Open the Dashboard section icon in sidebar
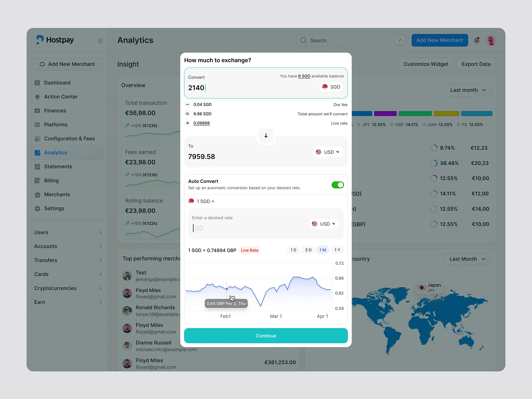The width and height of the screenshot is (532, 399). (37, 83)
